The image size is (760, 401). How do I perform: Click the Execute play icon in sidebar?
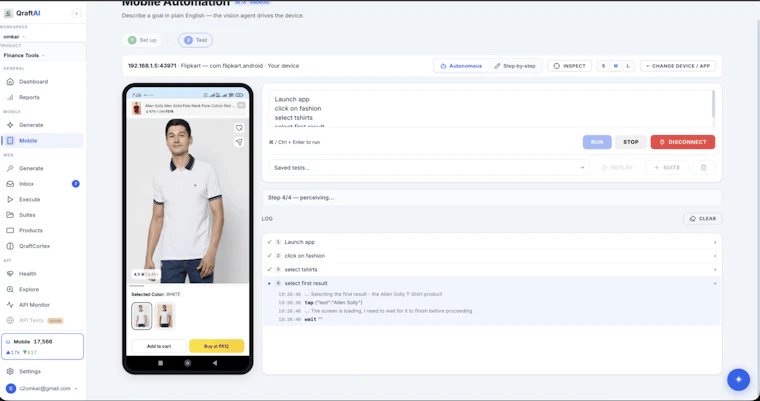point(10,199)
